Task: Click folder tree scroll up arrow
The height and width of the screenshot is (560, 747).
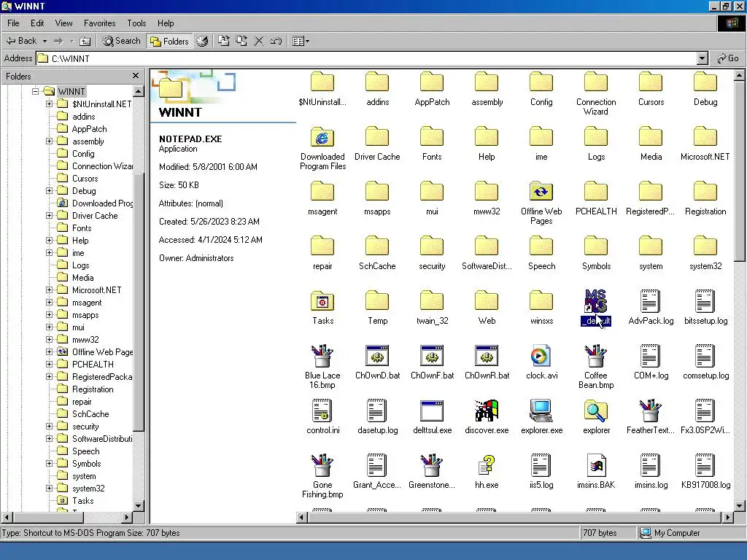Action: [139, 91]
